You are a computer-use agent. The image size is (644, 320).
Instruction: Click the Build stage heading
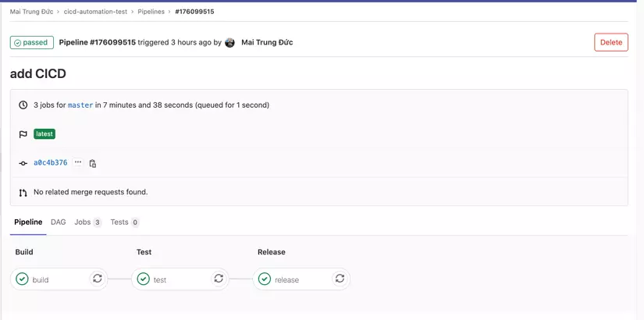click(x=24, y=252)
